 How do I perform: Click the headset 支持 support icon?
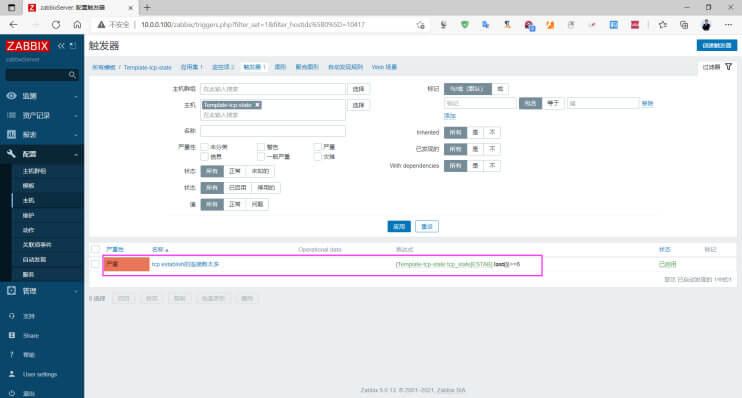[x=12, y=316]
